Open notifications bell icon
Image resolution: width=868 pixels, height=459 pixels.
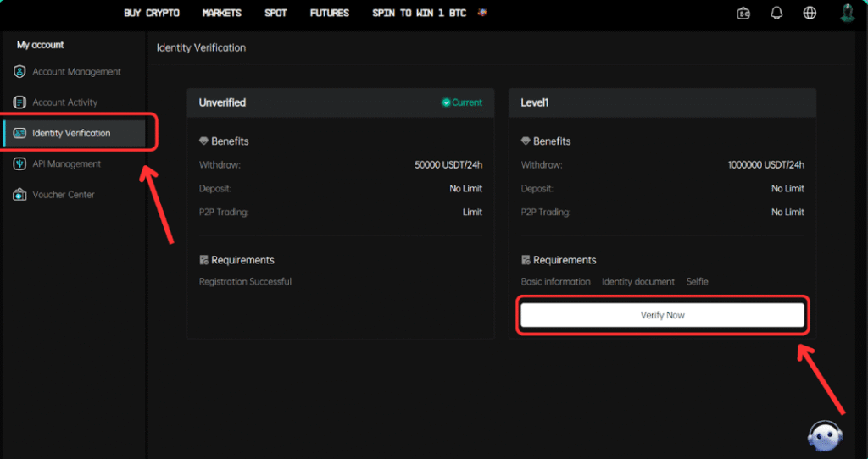pyautogui.click(x=776, y=14)
